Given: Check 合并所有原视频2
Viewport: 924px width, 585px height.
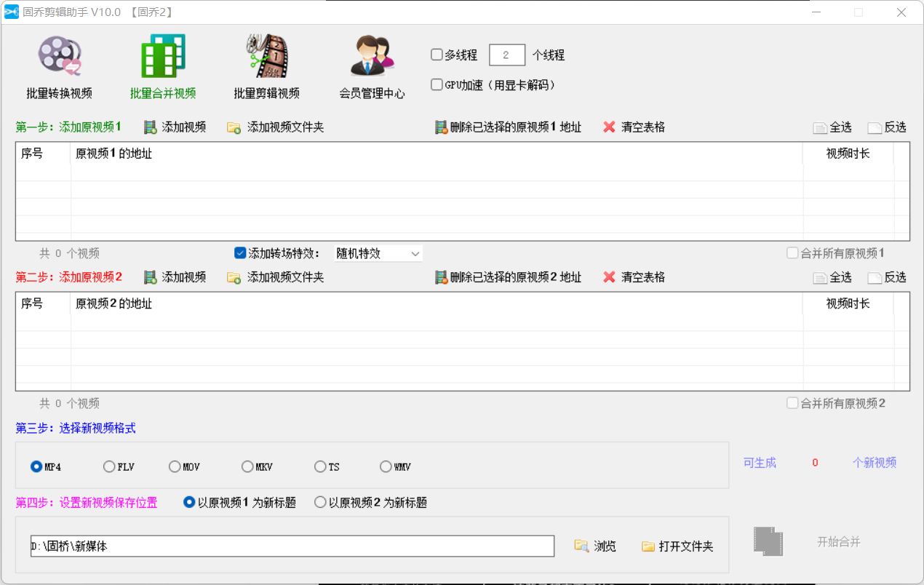Looking at the screenshot, I should pyautogui.click(x=792, y=403).
